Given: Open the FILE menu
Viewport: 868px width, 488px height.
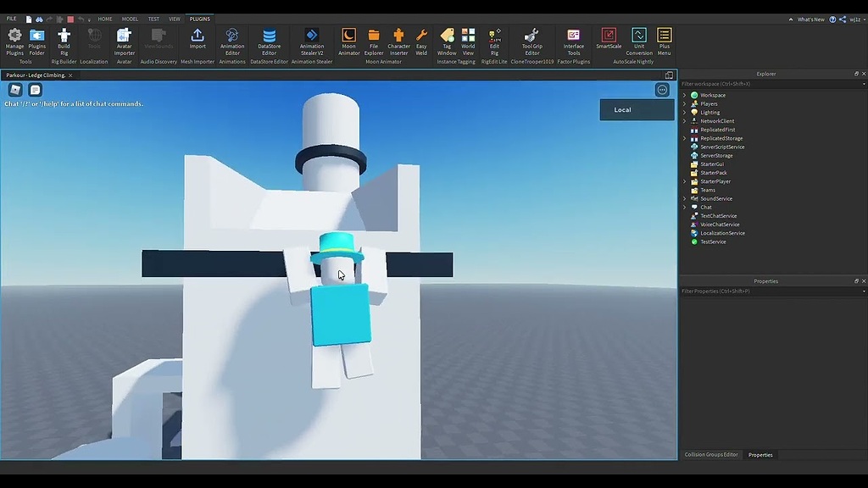Looking at the screenshot, I should (12, 18).
